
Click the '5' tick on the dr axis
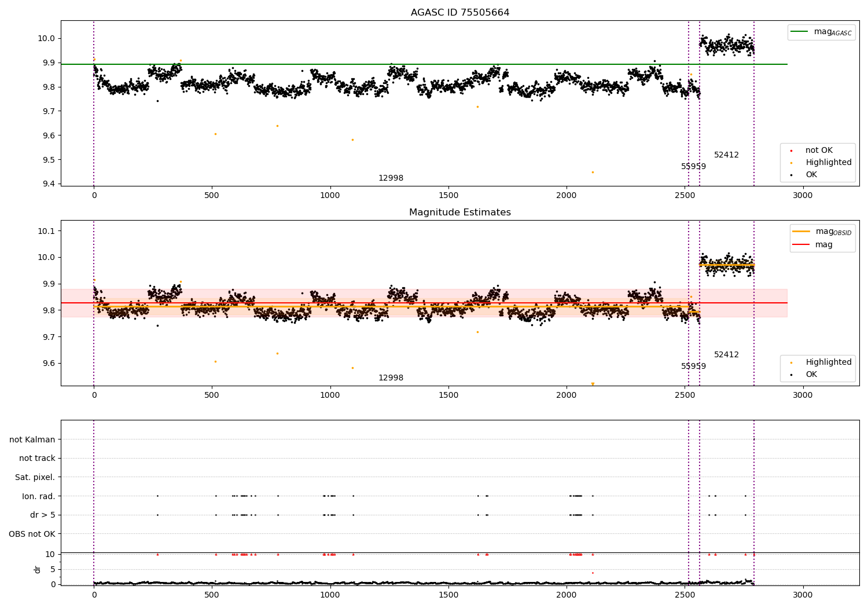53,569
